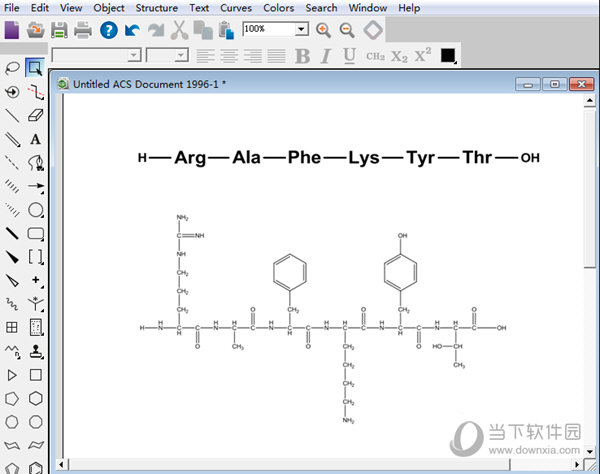Open the Colors menu
Image resolution: width=600 pixels, height=474 pixels.
(x=279, y=8)
